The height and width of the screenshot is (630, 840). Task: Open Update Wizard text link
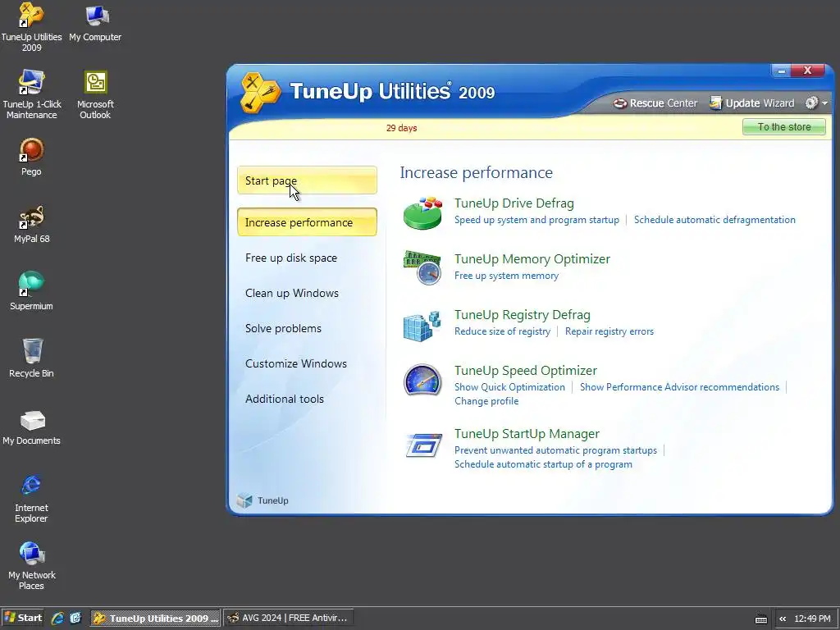[760, 103]
